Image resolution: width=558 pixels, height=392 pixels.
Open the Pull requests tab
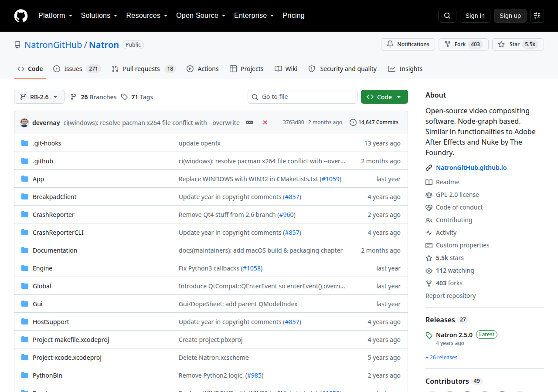tap(143, 69)
